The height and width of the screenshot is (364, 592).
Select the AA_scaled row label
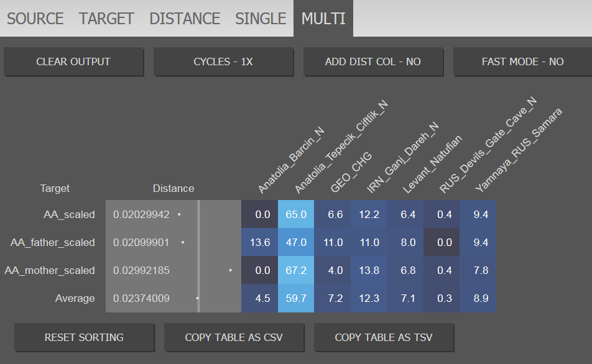[x=69, y=214]
